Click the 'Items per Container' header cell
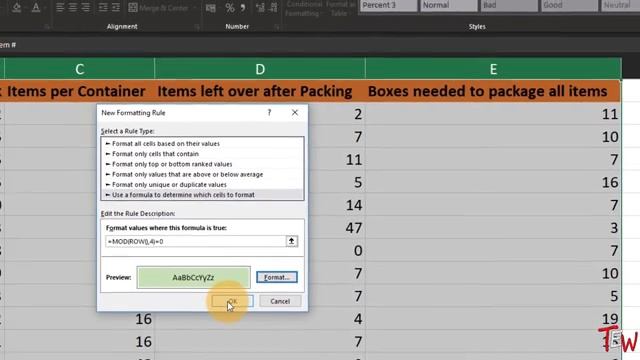This screenshot has height=360, width=640. point(80,91)
